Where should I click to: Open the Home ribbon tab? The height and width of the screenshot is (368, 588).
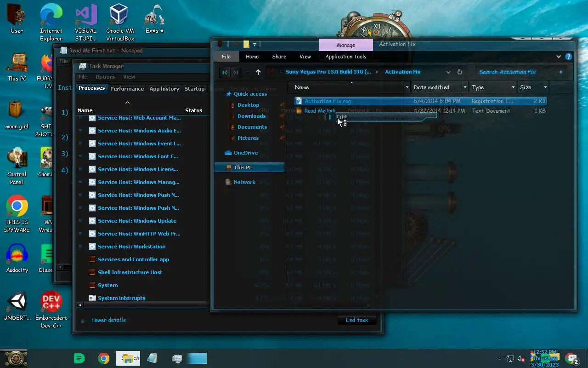(252, 57)
